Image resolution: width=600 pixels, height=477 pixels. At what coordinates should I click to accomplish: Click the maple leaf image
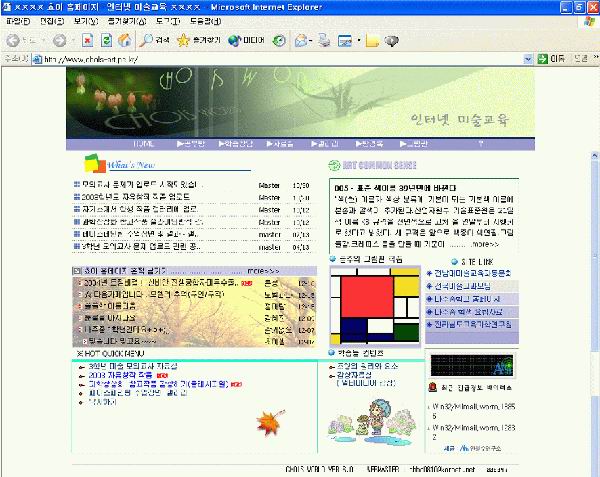coord(270,422)
